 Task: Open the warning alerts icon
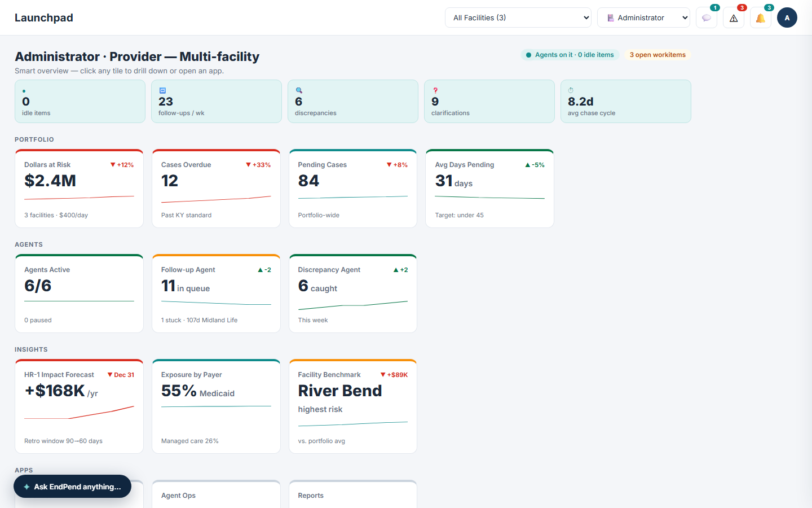734,17
